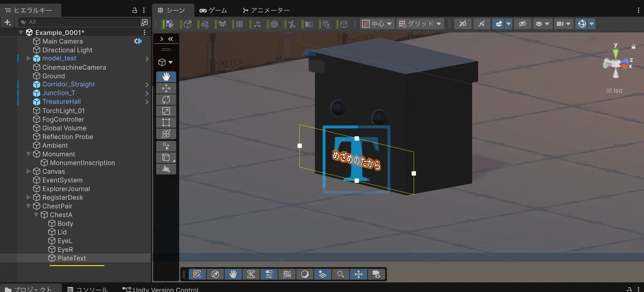This screenshot has height=292, width=644.
Task: Expand the model_test prefab foldout triangle
Action: (x=29, y=58)
